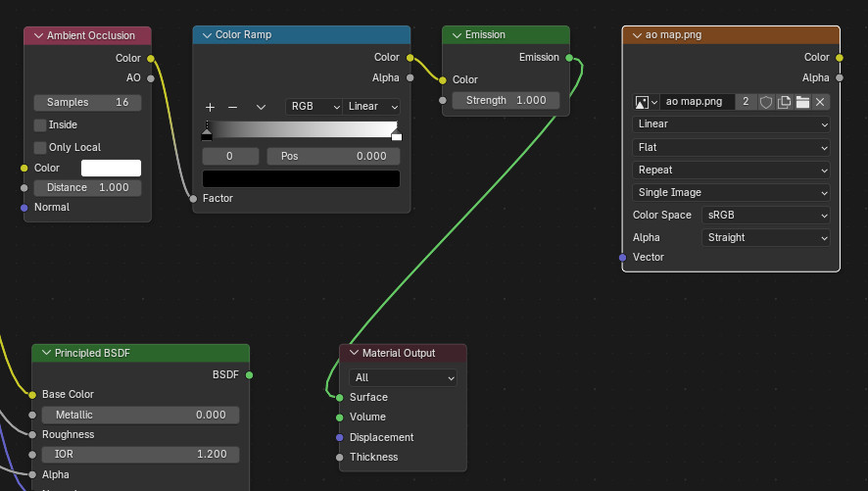Open the Linear interpolation dropdown in image node
This screenshot has height=491, width=868.
click(x=731, y=124)
